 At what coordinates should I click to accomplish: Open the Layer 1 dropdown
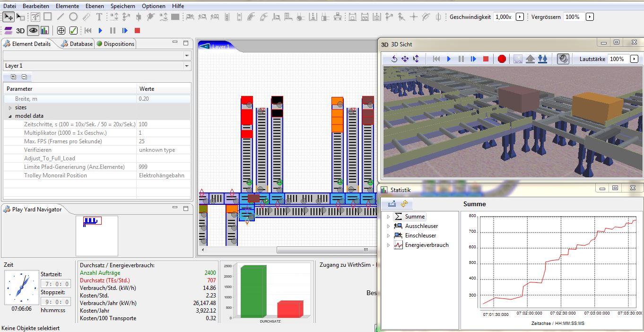click(187, 66)
